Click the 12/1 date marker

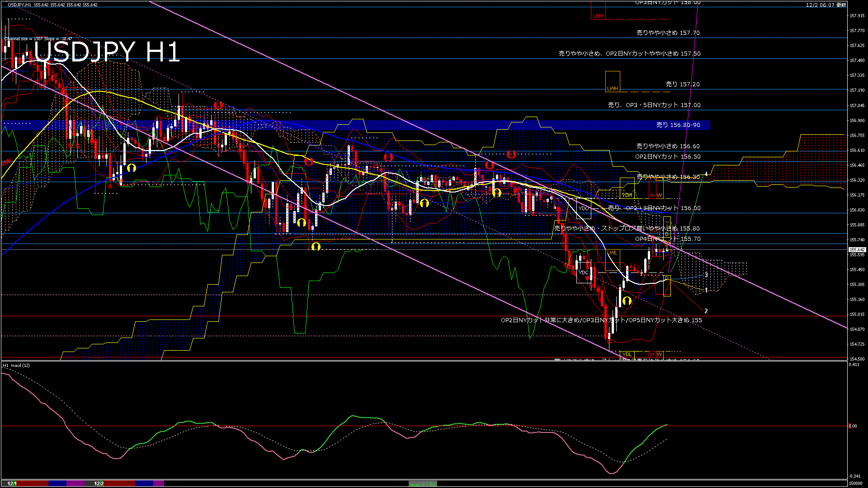[x=12, y=483]
